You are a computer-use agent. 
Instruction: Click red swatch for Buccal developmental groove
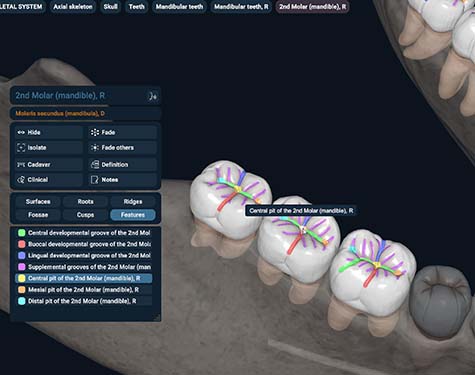click(22, 244)
